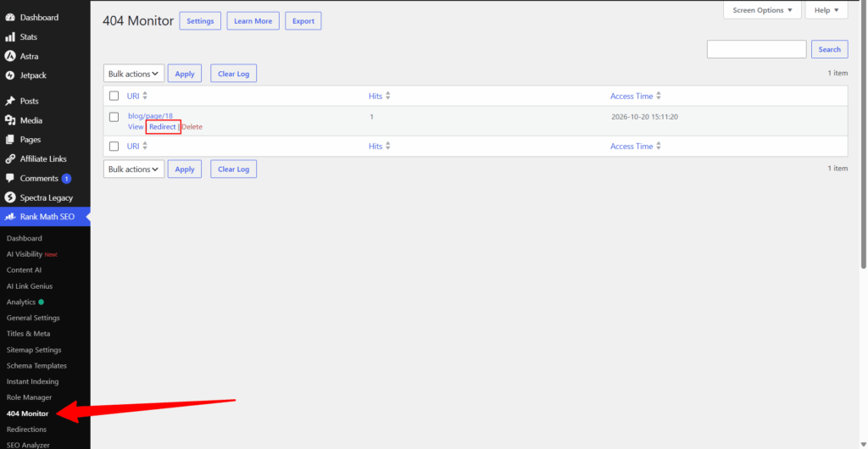Click the Rank Math SEO logo icon

[10, 217]
